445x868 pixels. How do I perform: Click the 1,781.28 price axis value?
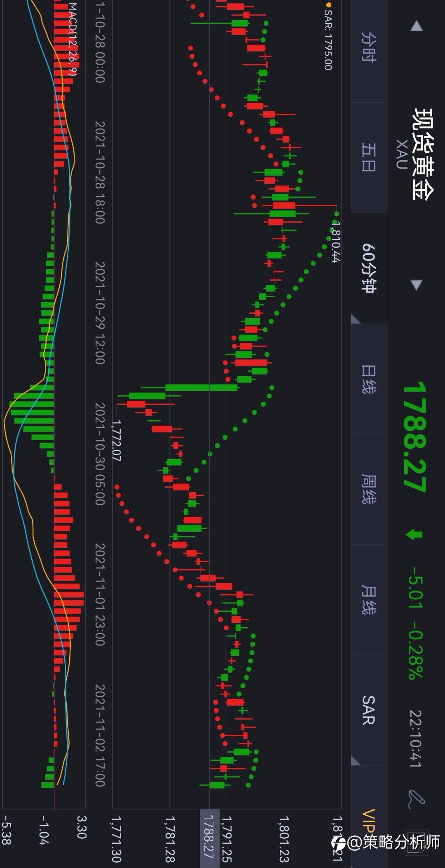point(170,839)
